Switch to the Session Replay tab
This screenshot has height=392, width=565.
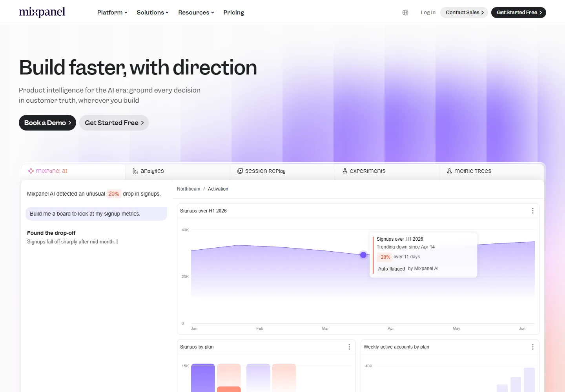coord(282,171)
